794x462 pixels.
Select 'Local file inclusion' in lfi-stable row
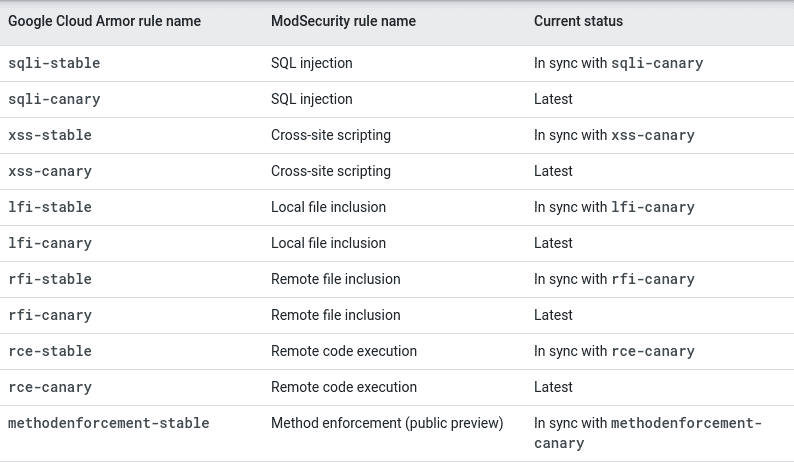[x=328, y=207]
